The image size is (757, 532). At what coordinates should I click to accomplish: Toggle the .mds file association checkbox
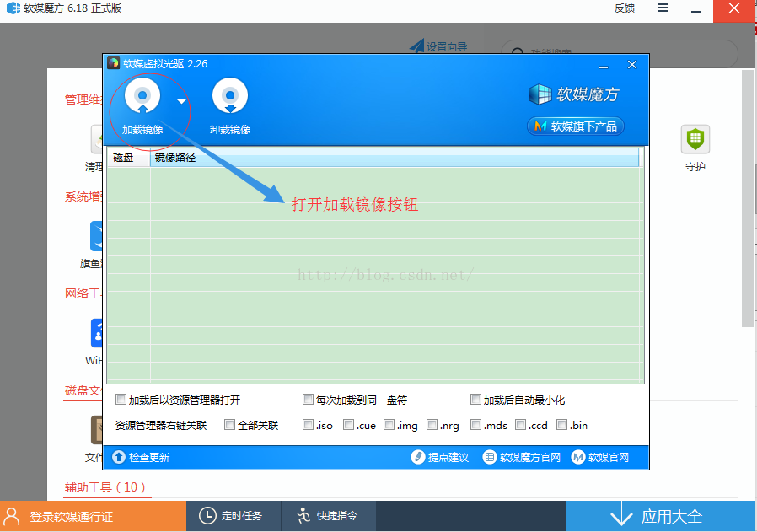tap(475, 425)
